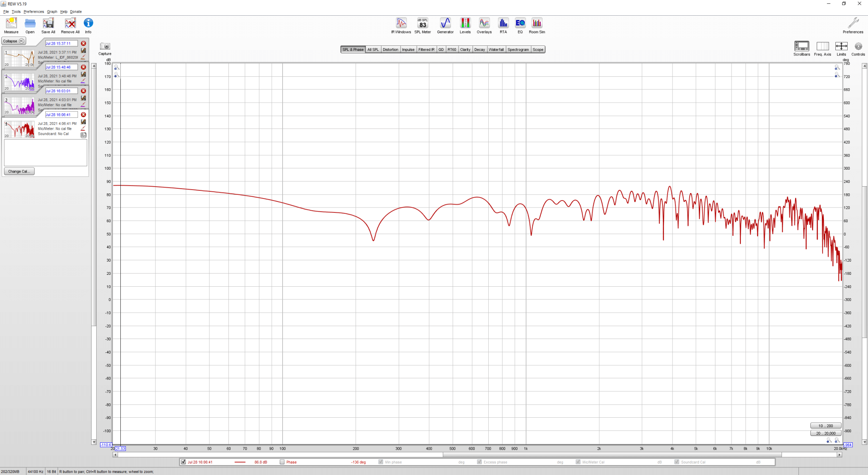868x475 pixels.
Task: Open the SPL Meter tool
Action: pyautogui.click(x=423, y=25)
